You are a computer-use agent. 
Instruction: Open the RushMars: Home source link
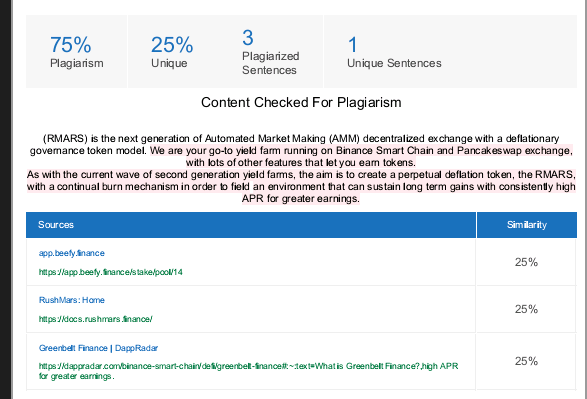click(72, 300)
